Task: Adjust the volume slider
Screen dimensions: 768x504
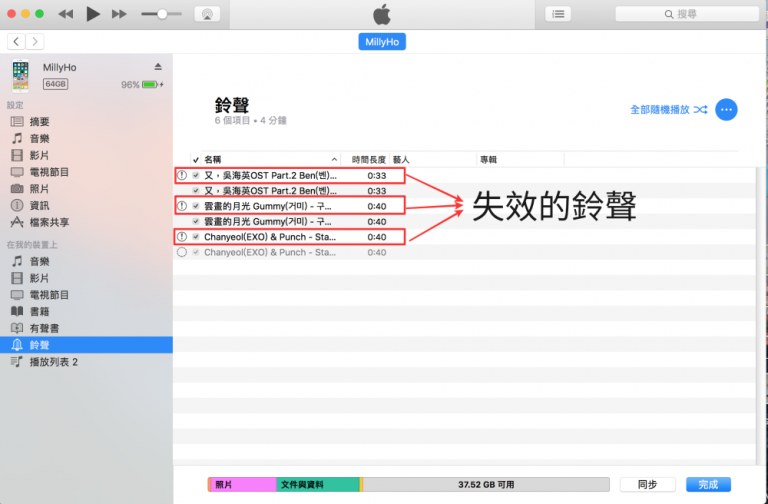Action: coord(161,14)
